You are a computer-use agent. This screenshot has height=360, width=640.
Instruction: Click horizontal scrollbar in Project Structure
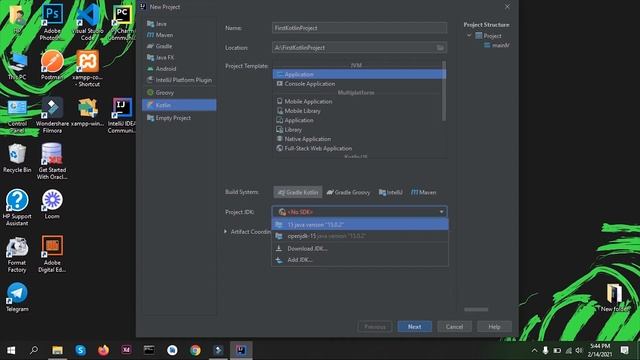476,309
